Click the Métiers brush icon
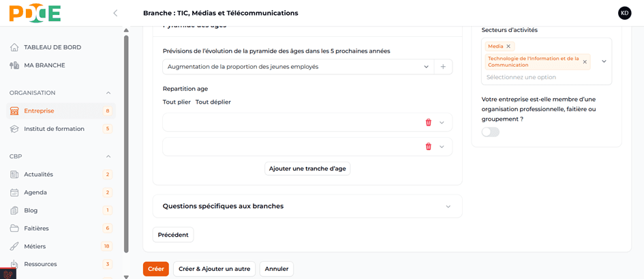644x279 pixels. point(14,246)
